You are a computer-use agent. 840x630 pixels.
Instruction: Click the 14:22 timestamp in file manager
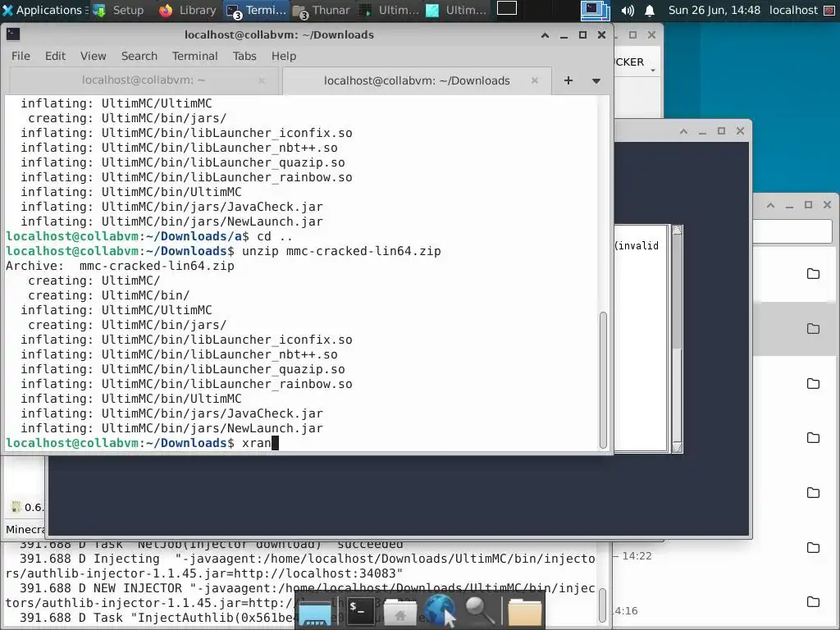[637, 556]
